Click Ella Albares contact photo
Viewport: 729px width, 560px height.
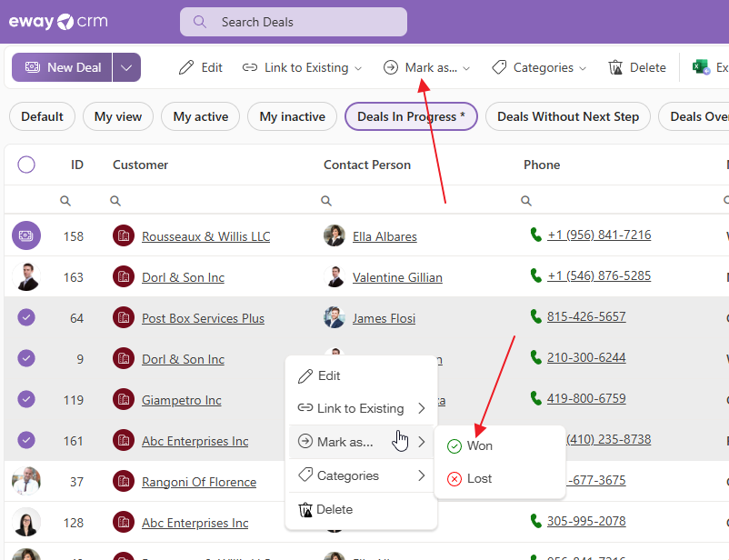click(x=335, y=235)
